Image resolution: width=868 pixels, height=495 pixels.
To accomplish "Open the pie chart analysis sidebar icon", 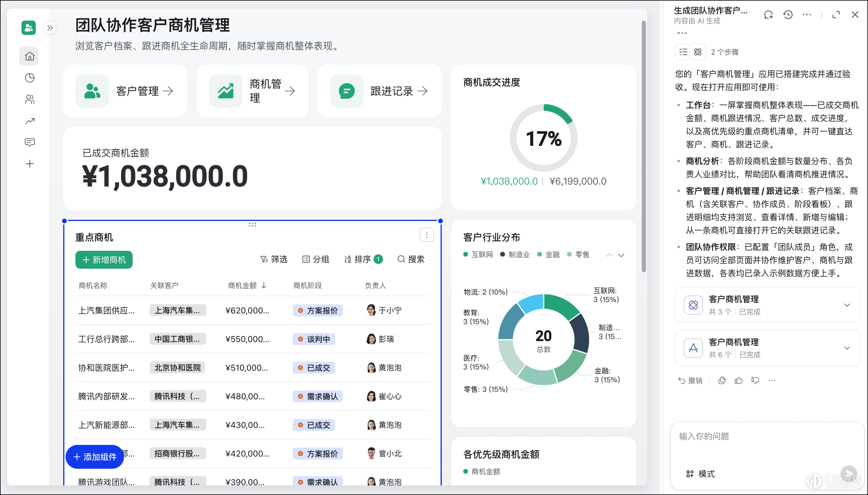I will click(30, 78).
